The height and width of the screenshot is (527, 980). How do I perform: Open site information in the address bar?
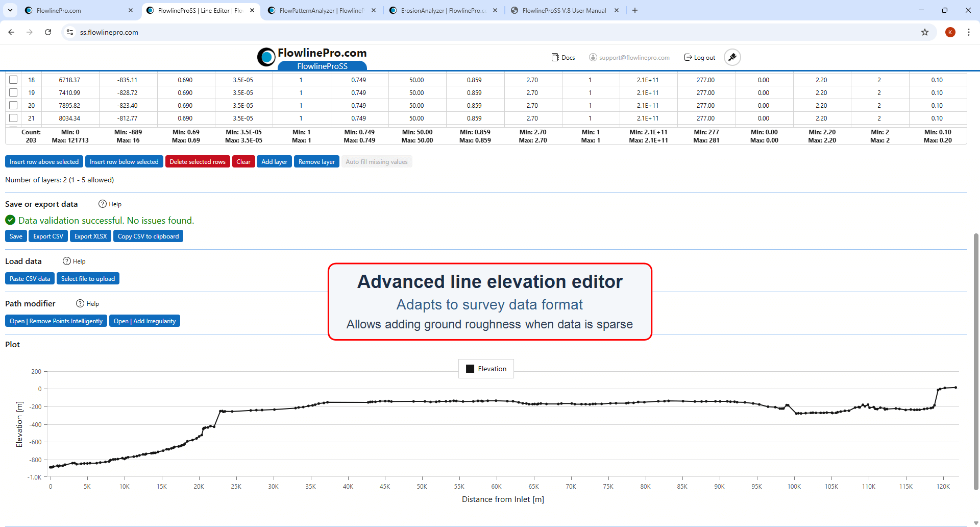pos(69,32)
